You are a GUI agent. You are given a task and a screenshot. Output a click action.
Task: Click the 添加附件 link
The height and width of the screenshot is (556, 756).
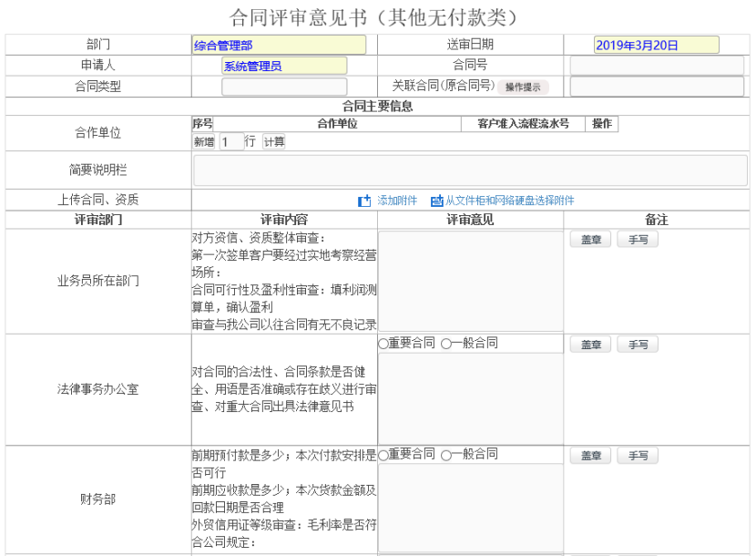click(x=397, y=201)
